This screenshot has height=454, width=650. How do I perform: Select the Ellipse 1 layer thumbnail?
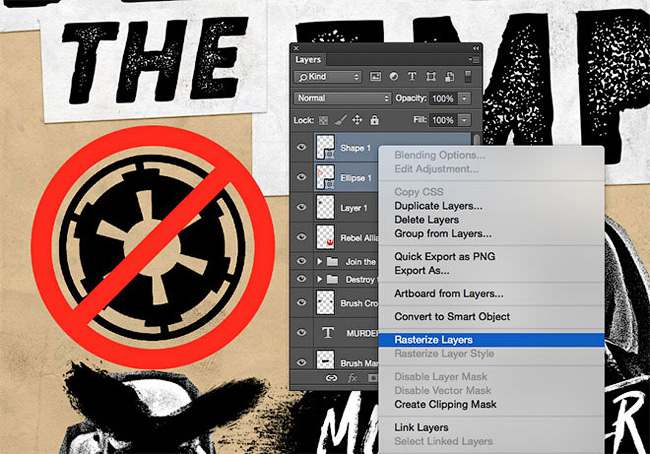click(x=325, y=177)
